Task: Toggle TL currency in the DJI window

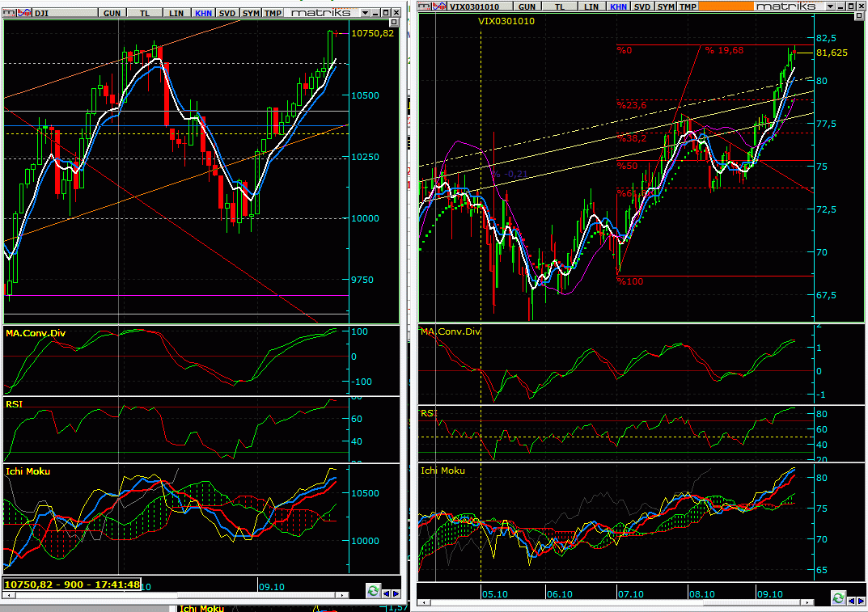Action: coord(144,13)
